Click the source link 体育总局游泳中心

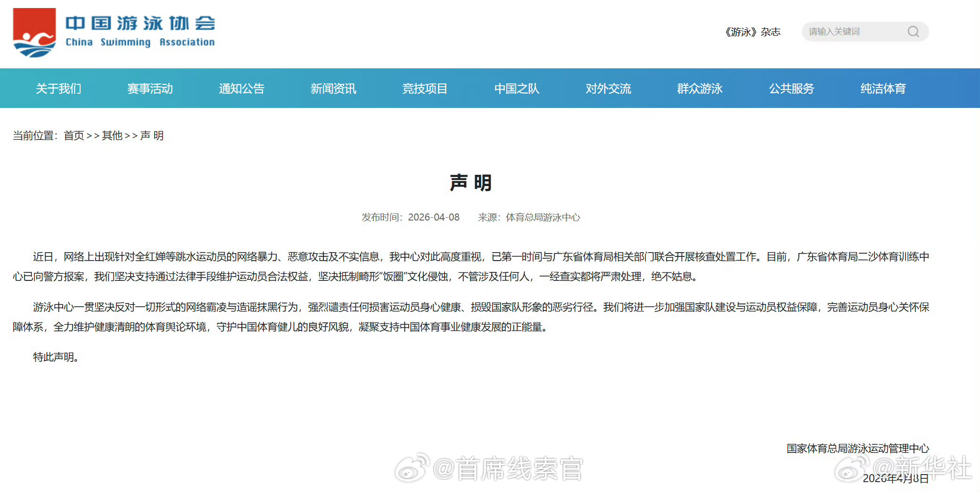543,217
